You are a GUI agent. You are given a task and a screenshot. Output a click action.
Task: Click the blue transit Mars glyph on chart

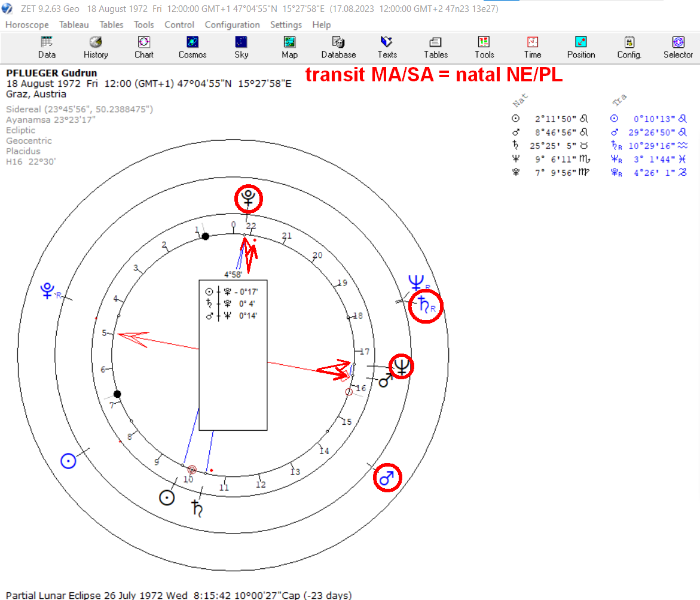(387, 478)
